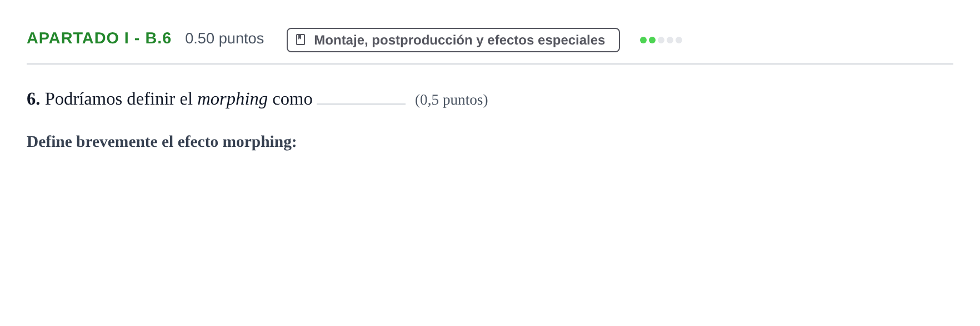Image resolution: width=980 pixels, height=326 pixels.
Task: Click 'Define brevemente' at the start of the bold prompt
Action: (x=92, y=141)
